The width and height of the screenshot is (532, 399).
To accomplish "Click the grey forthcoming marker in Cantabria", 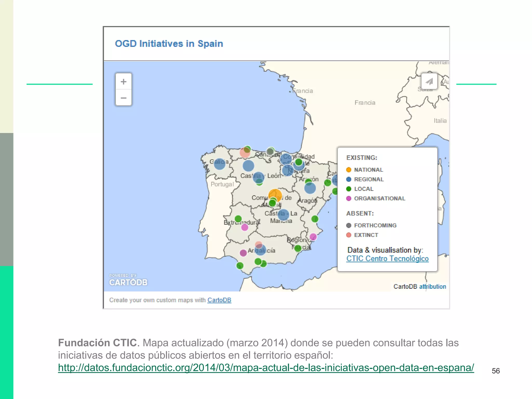I will tap(270, 151).
